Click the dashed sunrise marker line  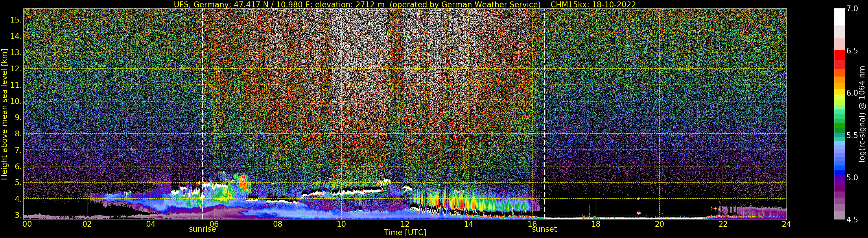point(202,114)
